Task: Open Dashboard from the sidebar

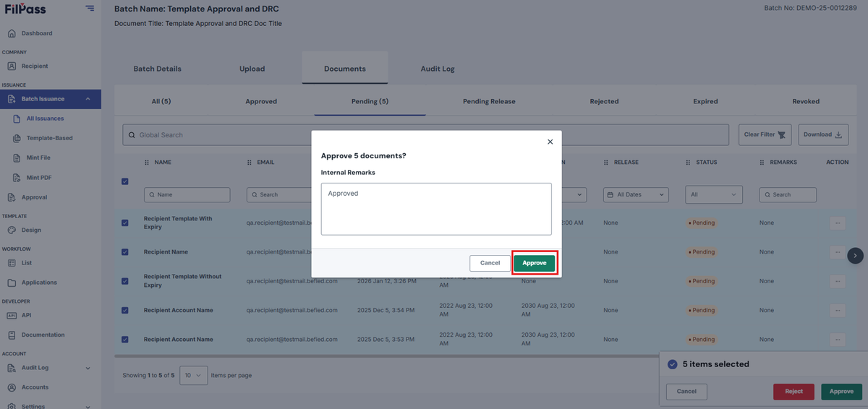Action: tap(36, 33)
